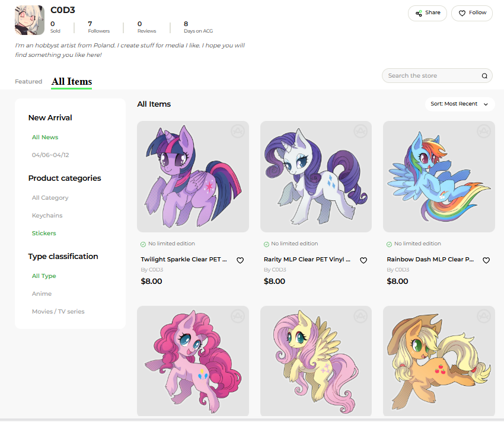
Task: Click the 0 Reviews count
Action: (x=146, y=27)
